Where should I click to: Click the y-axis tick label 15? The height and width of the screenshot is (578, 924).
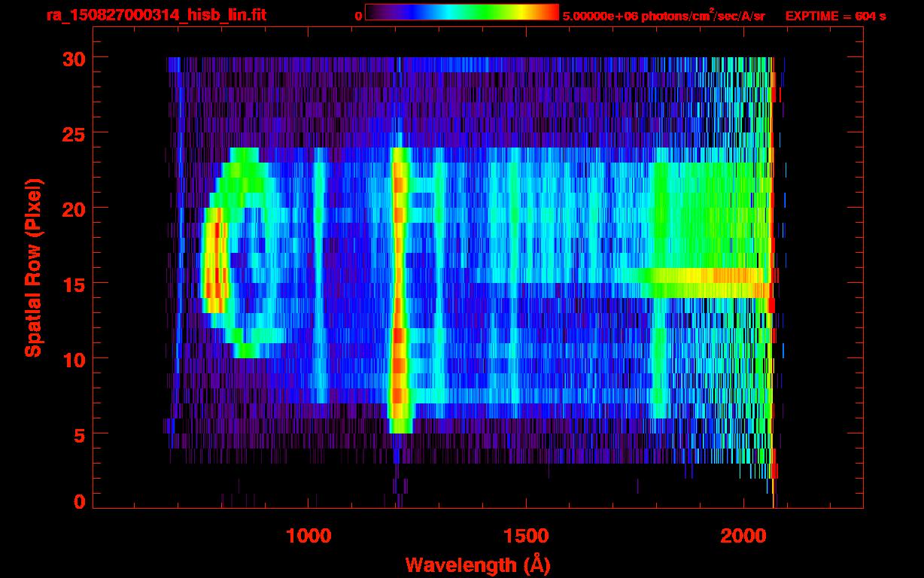74,284
